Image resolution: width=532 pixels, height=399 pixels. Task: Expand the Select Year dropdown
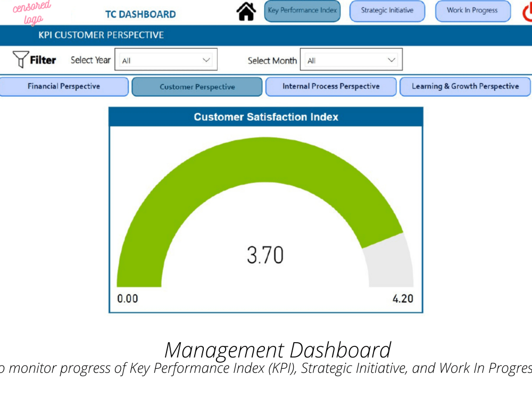[166, 60]
